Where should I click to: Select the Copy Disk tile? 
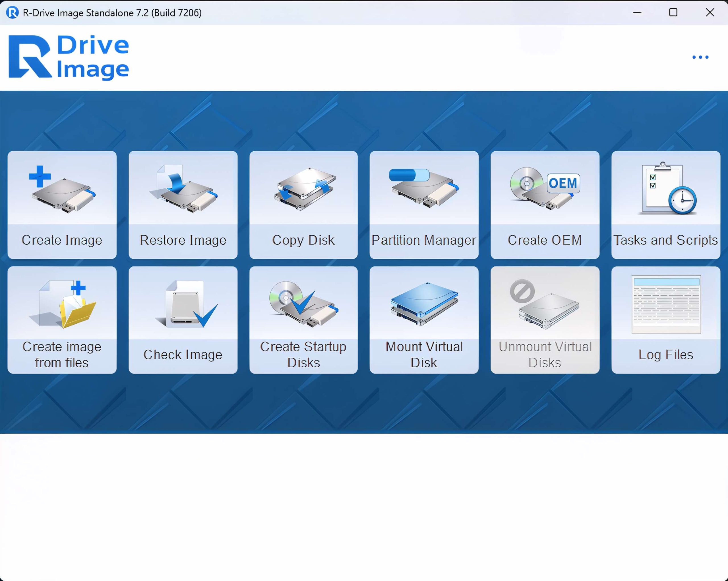pyautogui.click(x=303, y=205)
